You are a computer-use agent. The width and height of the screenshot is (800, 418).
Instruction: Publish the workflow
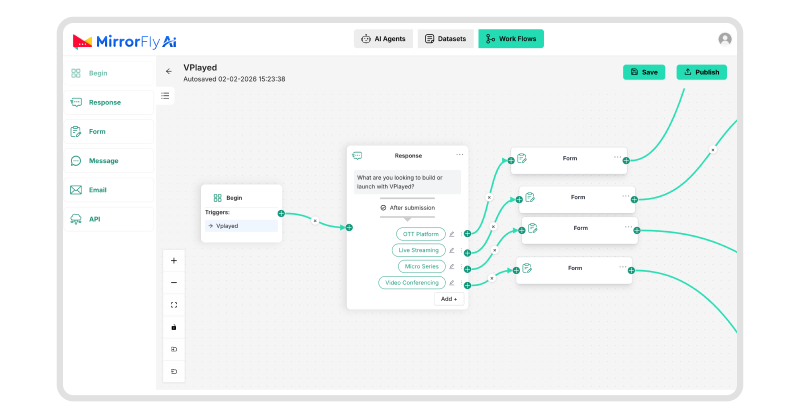click(702, 72)
